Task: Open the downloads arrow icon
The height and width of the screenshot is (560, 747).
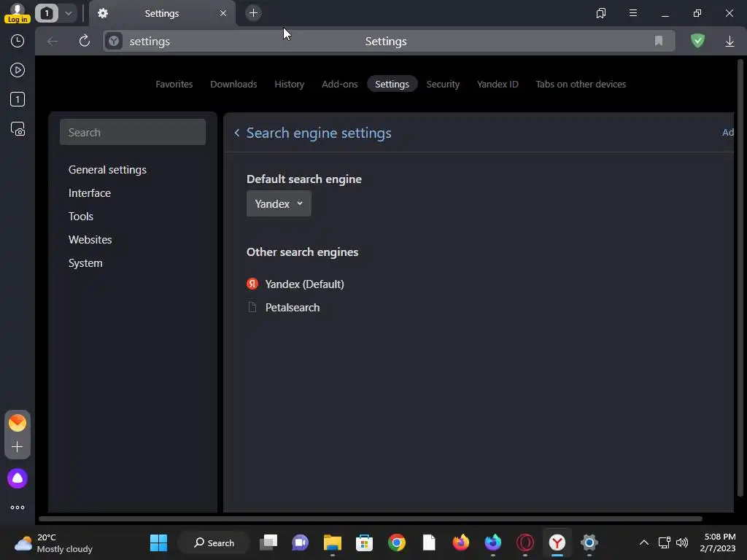Action: click(x=729, y=42)
